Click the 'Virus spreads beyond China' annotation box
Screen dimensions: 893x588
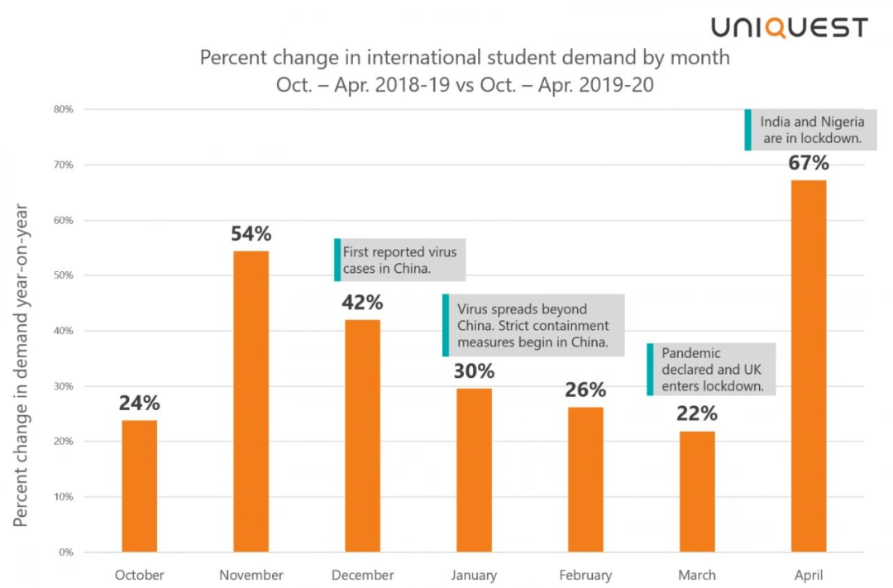[x=534, y=325]
